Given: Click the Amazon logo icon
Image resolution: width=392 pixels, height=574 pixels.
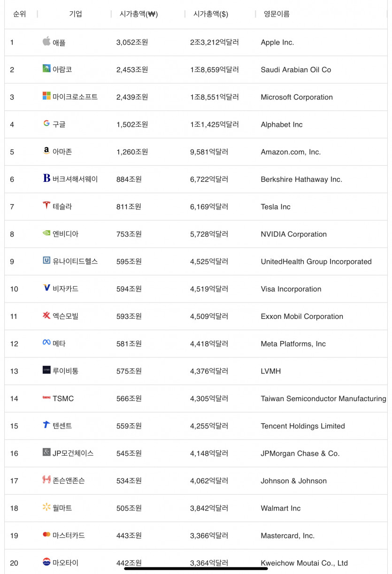Looking at the screenshot, I should pos(46,151).
